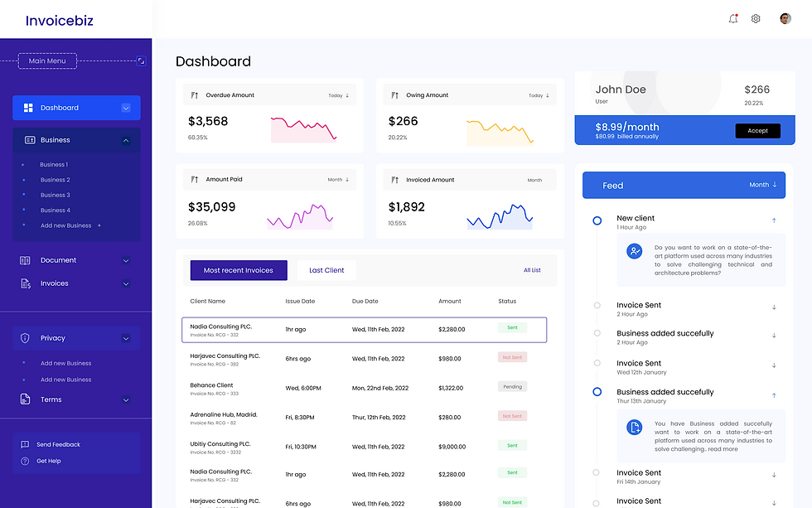Click Not Sent status on Adrenaline Hub row
812x508 pixels.
click(512, 416)
